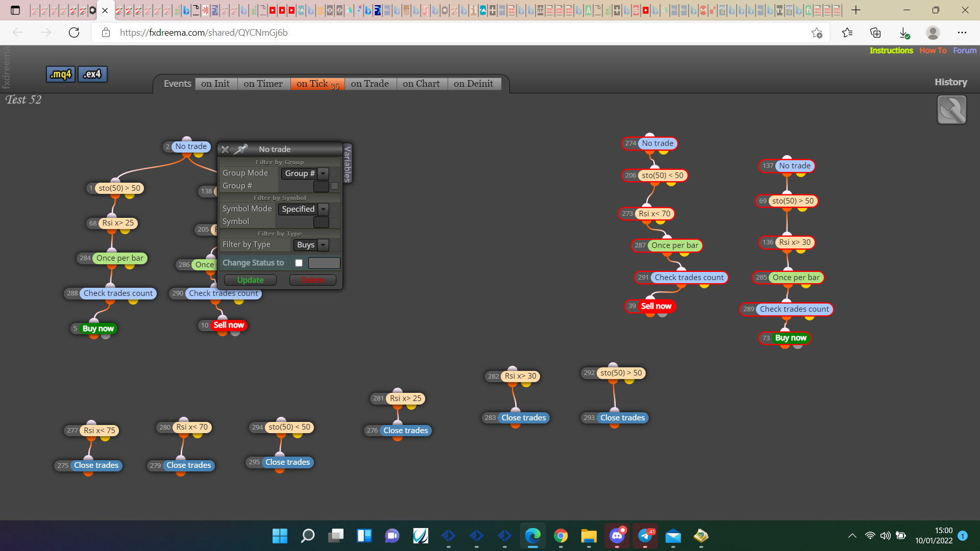Open the History panel
980x551 pixels.
[951, 82]
